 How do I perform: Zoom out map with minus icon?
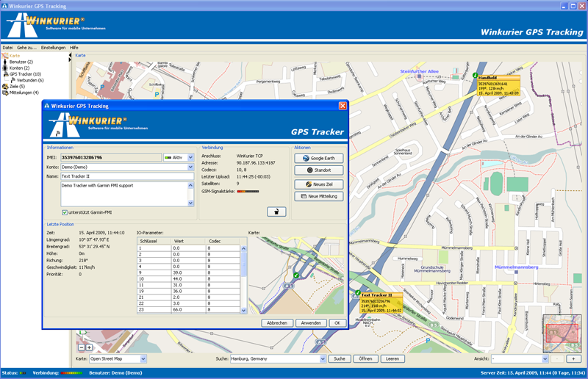(x=79, y=347)
